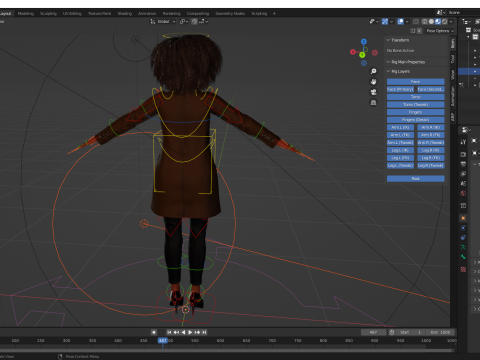Toggle X-ray mode in viewport header
The image size is (480, 360).
click(416, 21)
